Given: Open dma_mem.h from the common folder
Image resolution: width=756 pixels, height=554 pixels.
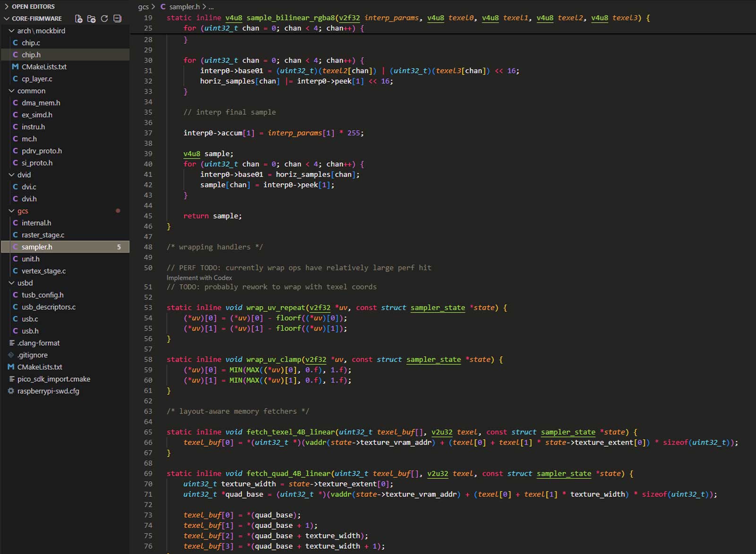Looking at the screenshot, I should [41, 103].
